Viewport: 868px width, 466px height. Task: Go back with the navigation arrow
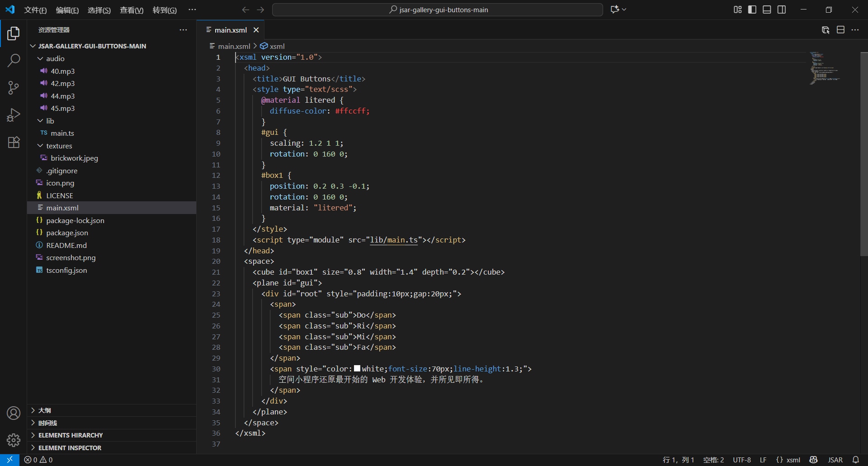click(245, 10)
